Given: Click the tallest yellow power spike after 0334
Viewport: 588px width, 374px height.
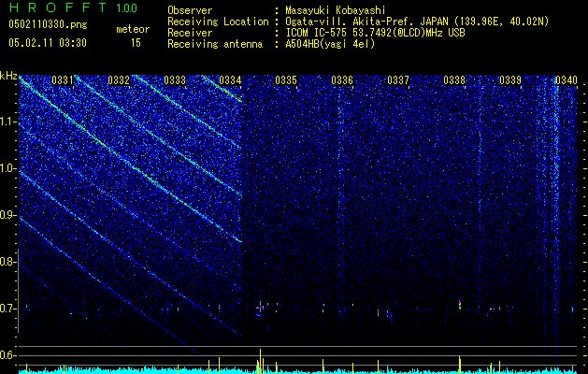Looking at the screenshot, I should 260,361.
